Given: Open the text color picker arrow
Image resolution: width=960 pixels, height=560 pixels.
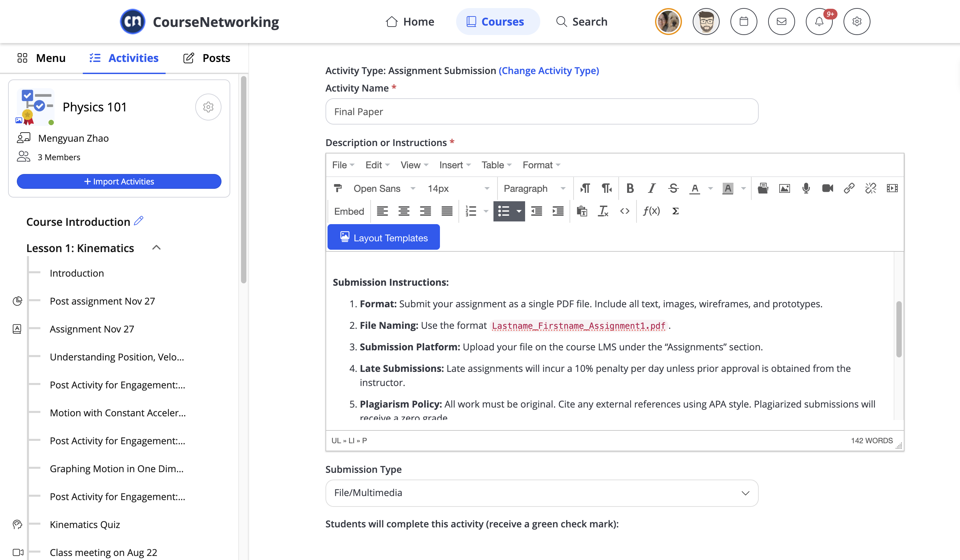Looking at the screenshot, I should click(x=710, y=188).
